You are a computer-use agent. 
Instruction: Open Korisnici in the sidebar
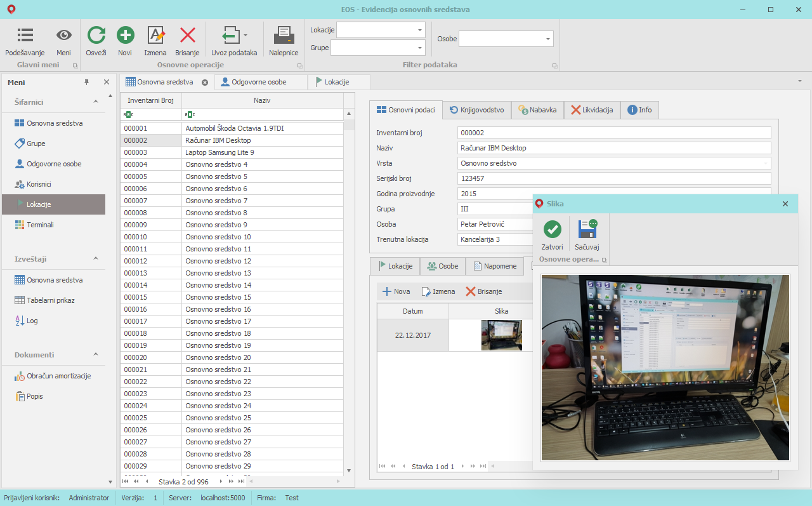pyautogui.click(x=53, y=184)
